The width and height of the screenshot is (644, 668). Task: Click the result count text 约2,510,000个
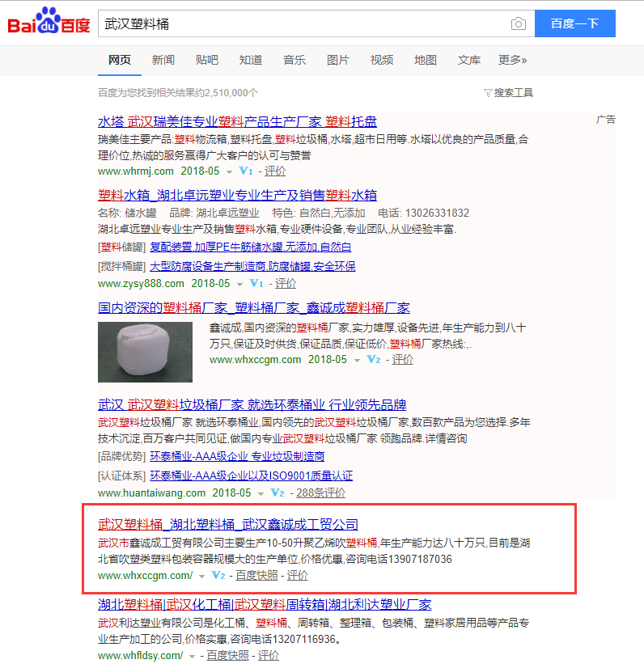[x=227, y=93]
